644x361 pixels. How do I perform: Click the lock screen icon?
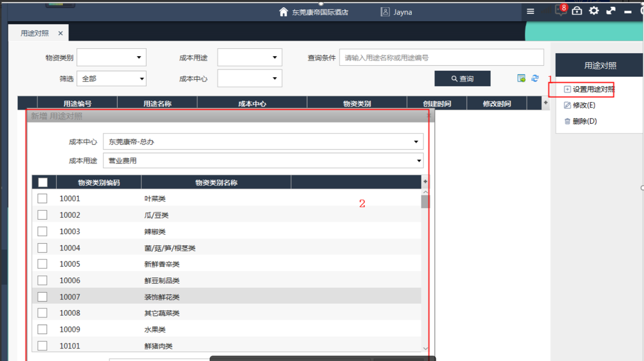tap(577, 11)
